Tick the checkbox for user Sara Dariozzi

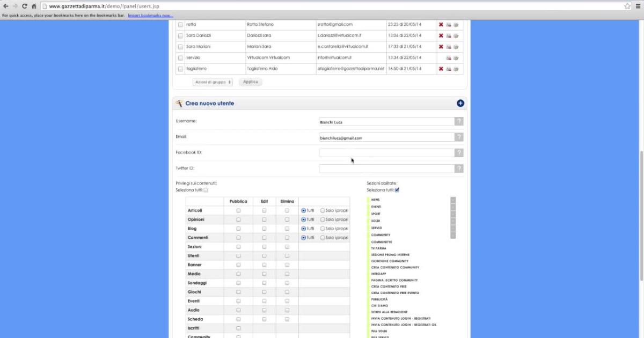pos(180,36)
